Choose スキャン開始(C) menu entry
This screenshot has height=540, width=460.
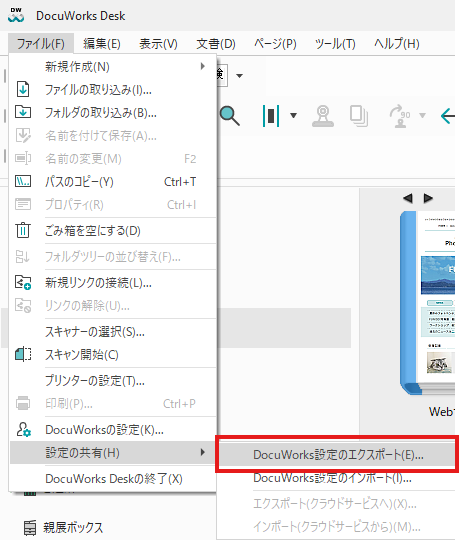[113, 355]
